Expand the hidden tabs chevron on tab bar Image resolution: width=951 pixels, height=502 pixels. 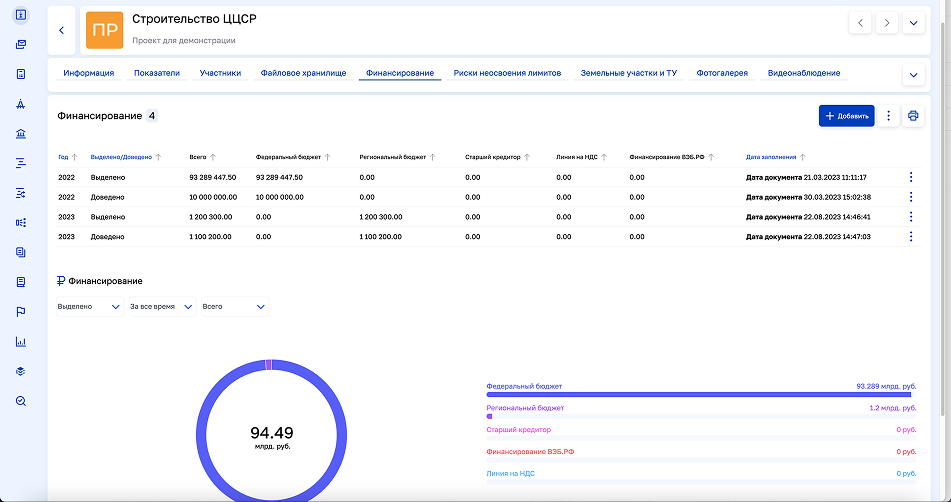coord(912,75)
